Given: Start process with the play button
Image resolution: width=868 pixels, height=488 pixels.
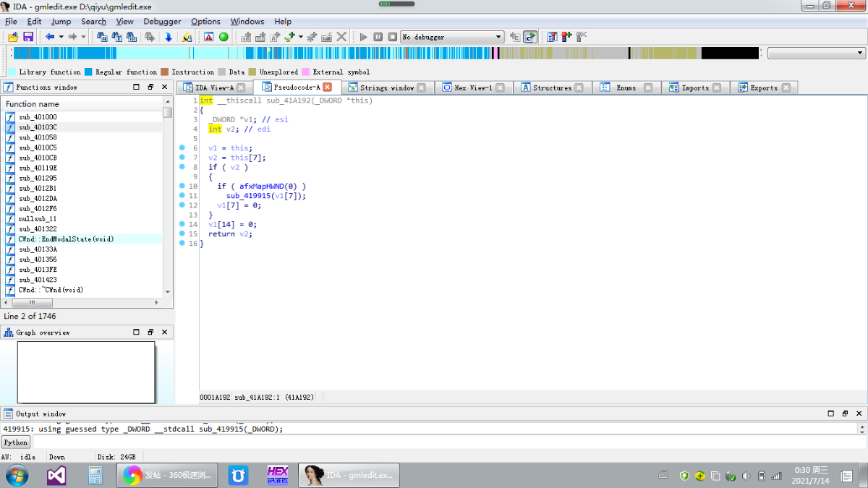Looking at the screenshot, I should (x=364, y=37).
